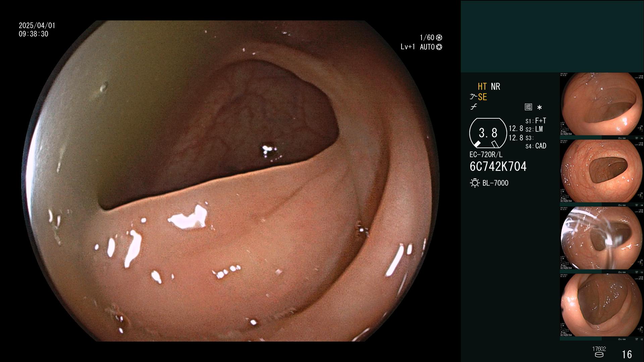The image size is (644, 362).
Task: Open the third thumbnail with water jet
Action: click(x=601, y=240)
